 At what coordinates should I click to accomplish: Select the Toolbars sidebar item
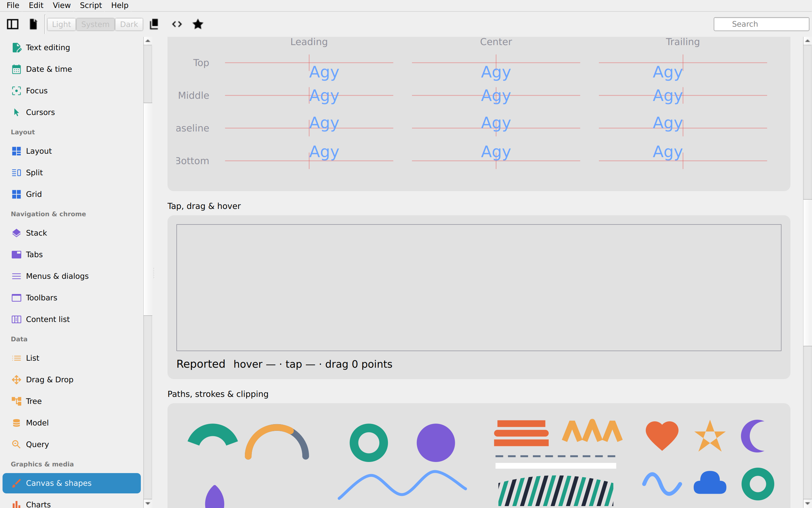tap(71, 298)
